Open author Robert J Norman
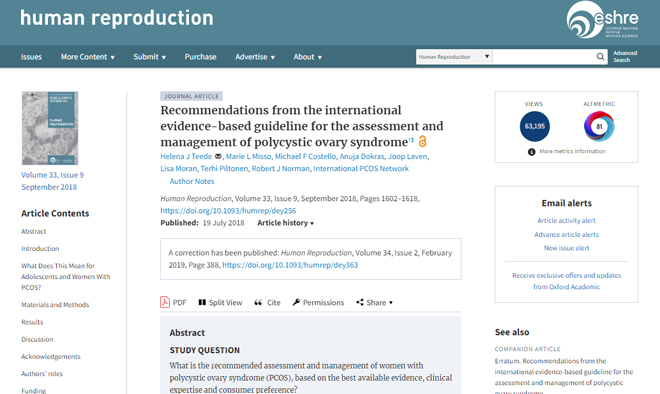 point(280,168)
